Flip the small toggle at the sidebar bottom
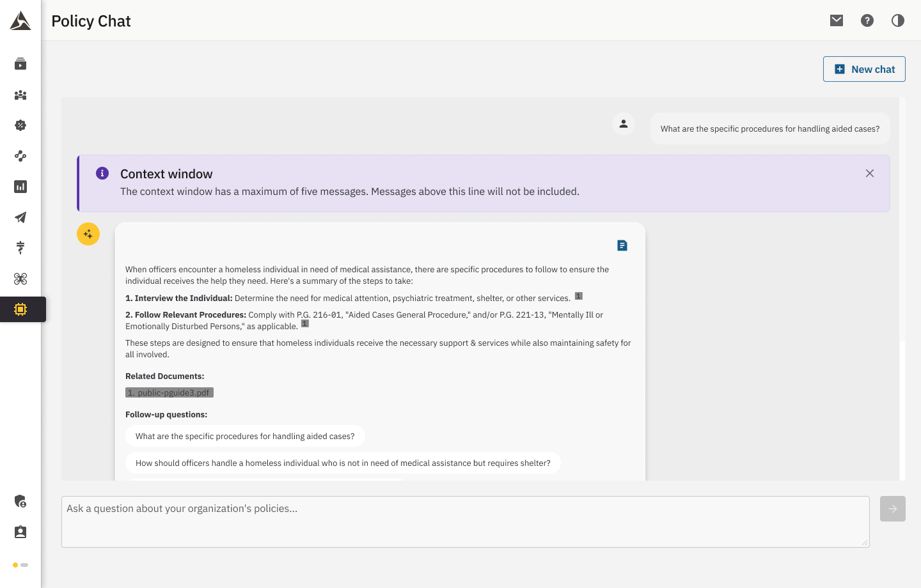This screenshot has height=588, width=921. (x=20, y=564)
